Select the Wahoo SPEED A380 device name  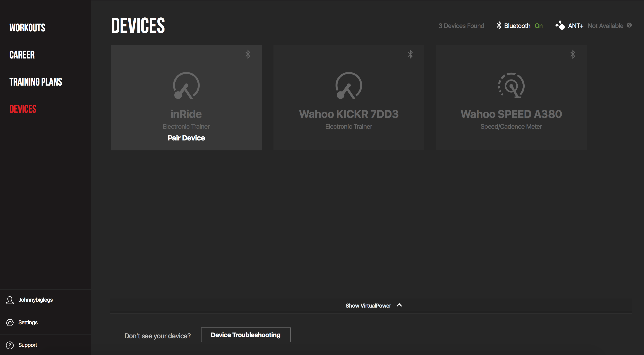511,114
